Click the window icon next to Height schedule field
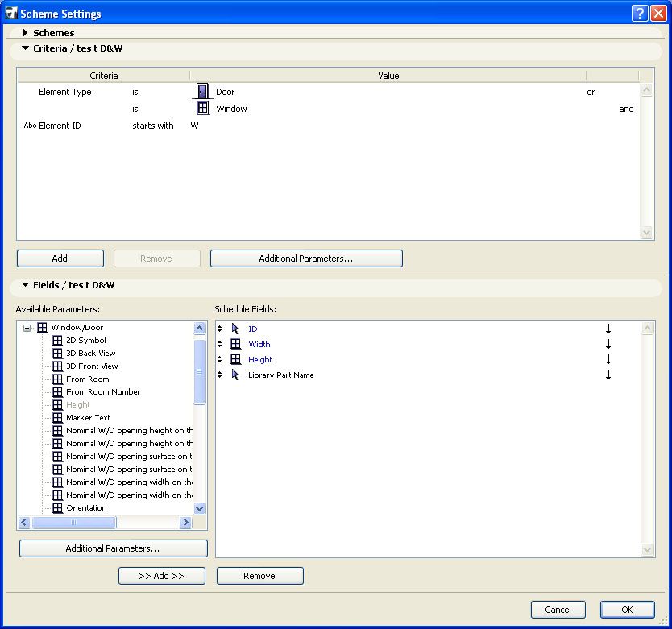The height and width of the screenshot is (629, 672). [236, 359]
